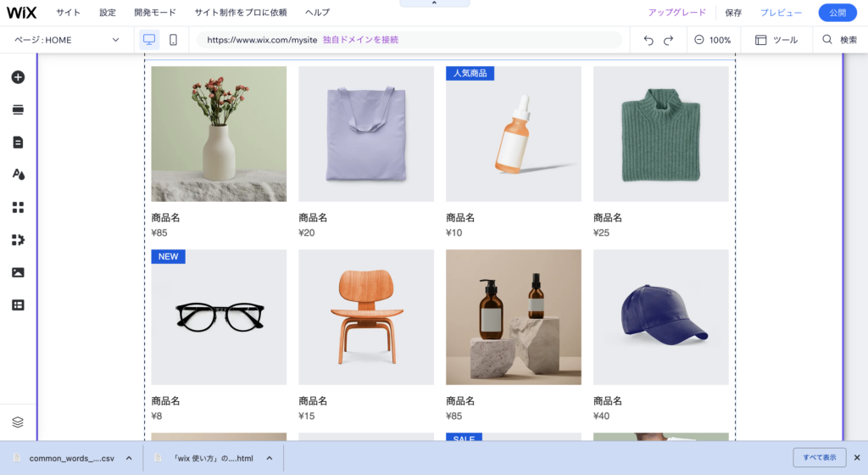Click the ¥40 price text
This screenshot has width=868, height=475.
601,416
